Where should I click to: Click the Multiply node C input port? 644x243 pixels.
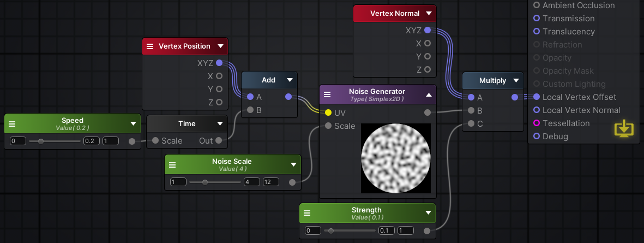471,124
